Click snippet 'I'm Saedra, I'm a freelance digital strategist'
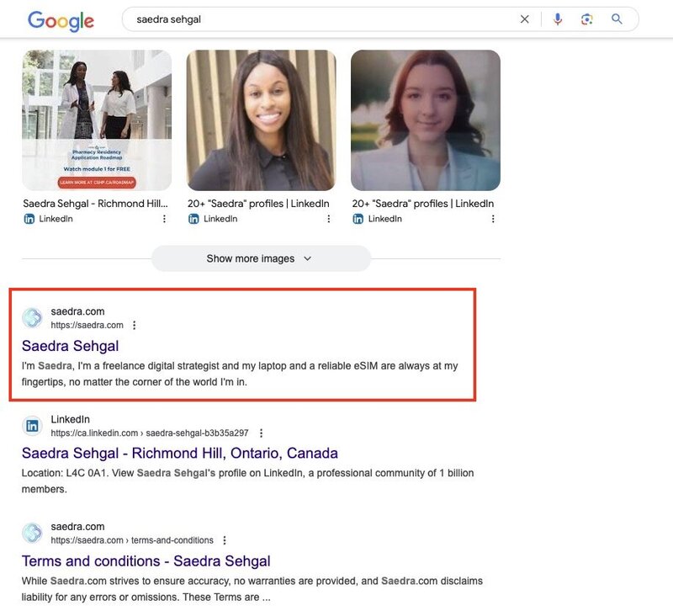 tap(240, 374)
